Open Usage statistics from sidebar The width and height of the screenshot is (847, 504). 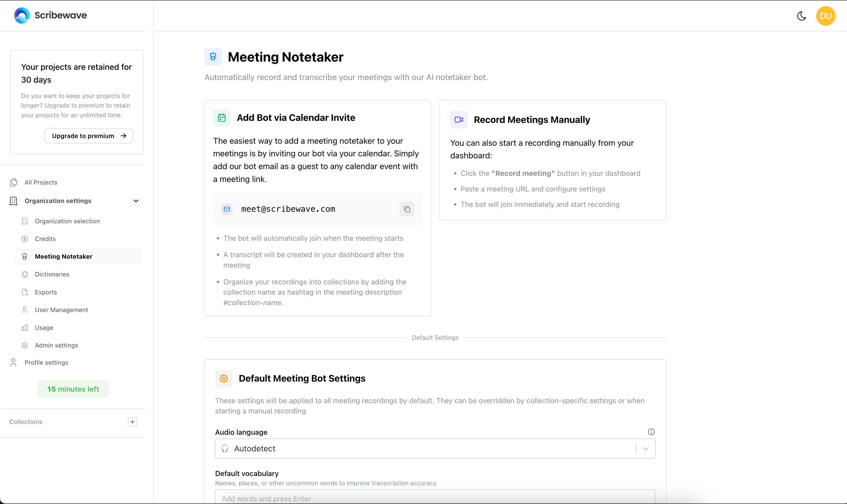(44, 327)
